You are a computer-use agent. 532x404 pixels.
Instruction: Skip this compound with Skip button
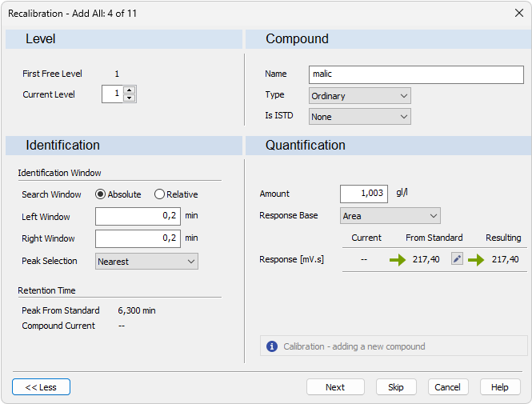click(396, 387)
